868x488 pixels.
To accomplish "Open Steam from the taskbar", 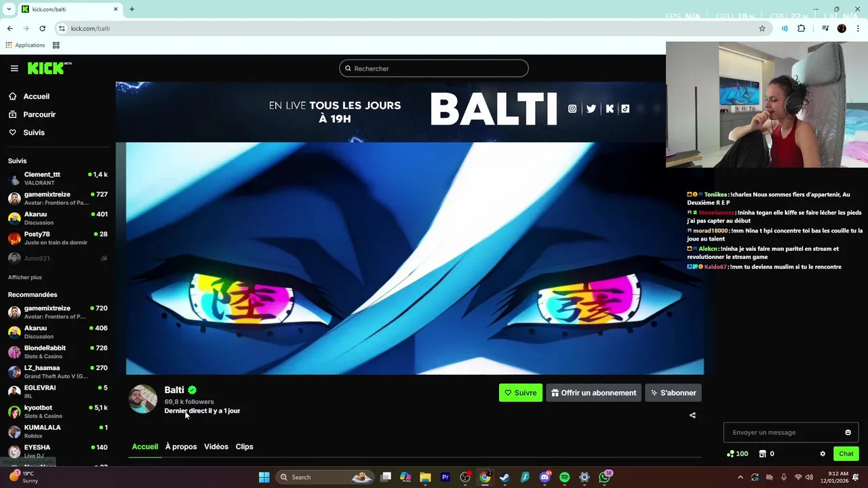I will (505, 477).
